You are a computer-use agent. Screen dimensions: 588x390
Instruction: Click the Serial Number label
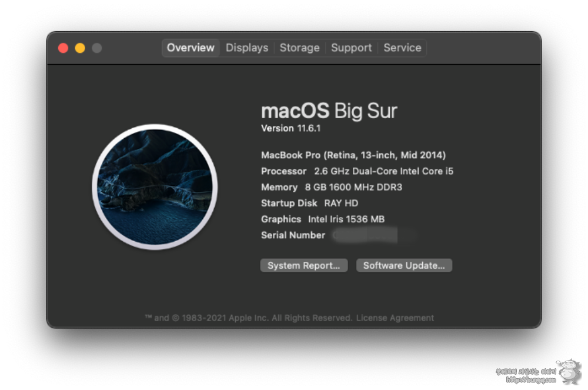pyautogui.click(x=293, y=235)
